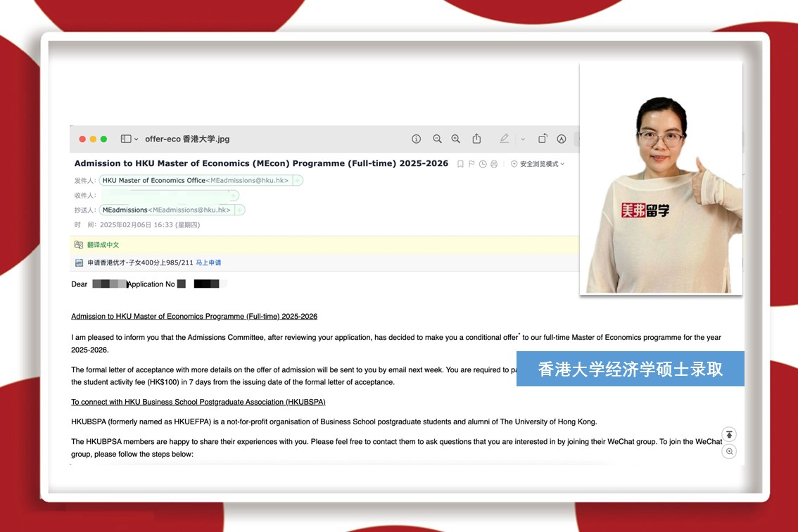The image size is (798, 532).
Task: Click 翻译成中文 to translate the email
Action: click(x=103, y=245)
